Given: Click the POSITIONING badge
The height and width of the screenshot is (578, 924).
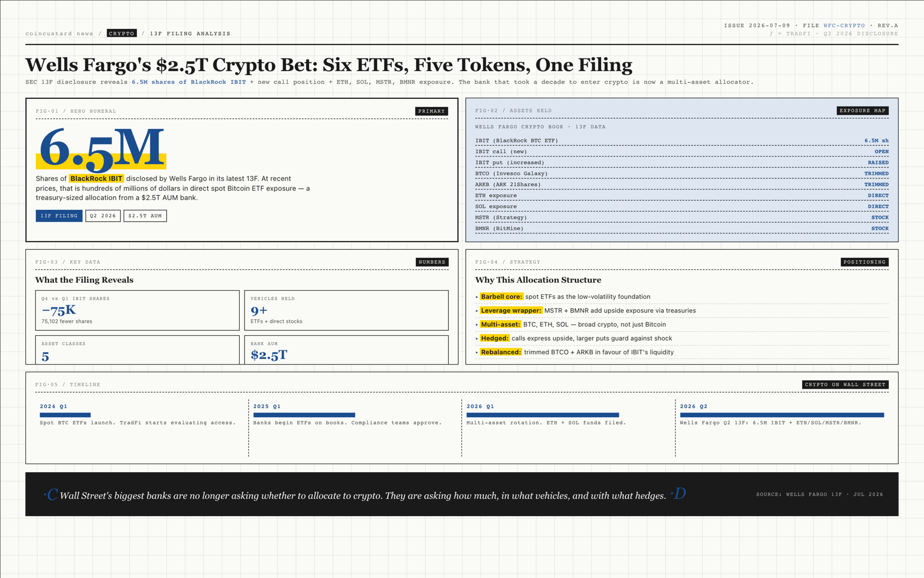Looking at the screenshot, I should click(865, 262).
